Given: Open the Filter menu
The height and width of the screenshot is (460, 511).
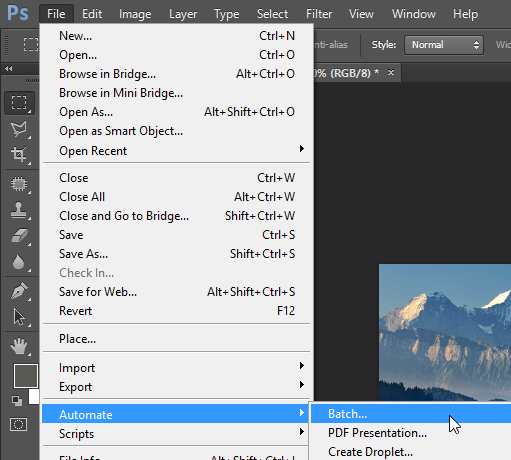Looking at the screenshot, I should click(319, 14).
